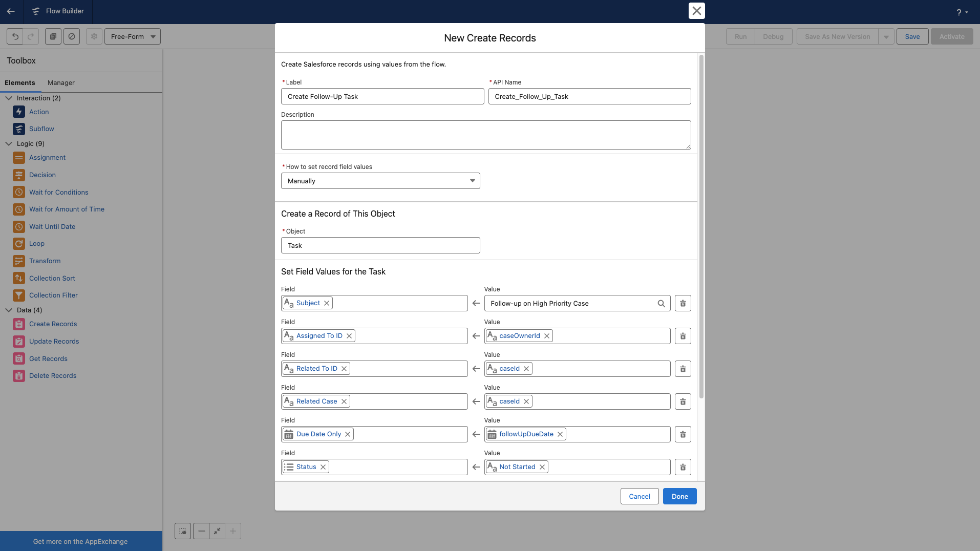The height and width of the screenshot is (551, 980).
Task: Click the search icon in Subject value
Action: [661, 304]
